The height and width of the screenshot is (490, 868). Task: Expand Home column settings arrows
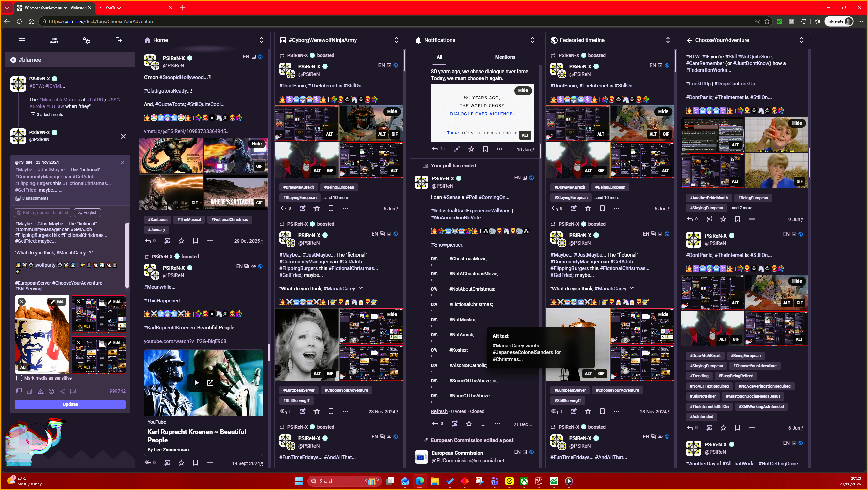tap(261, 40)
